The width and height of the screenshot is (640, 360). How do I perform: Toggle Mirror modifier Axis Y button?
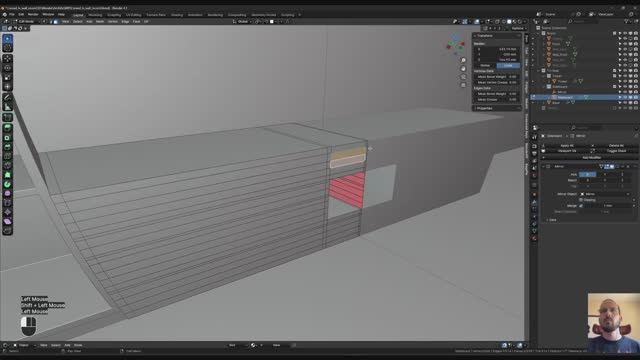[x=604, y=174]
